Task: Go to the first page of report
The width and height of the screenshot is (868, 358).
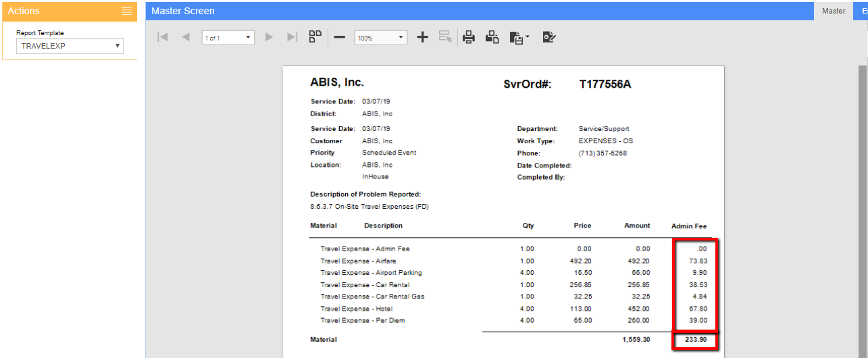Action: [162, 38]
